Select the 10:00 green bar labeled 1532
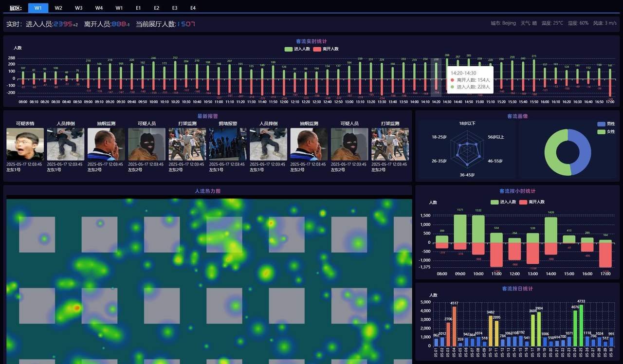 click(x=478, y=229)
